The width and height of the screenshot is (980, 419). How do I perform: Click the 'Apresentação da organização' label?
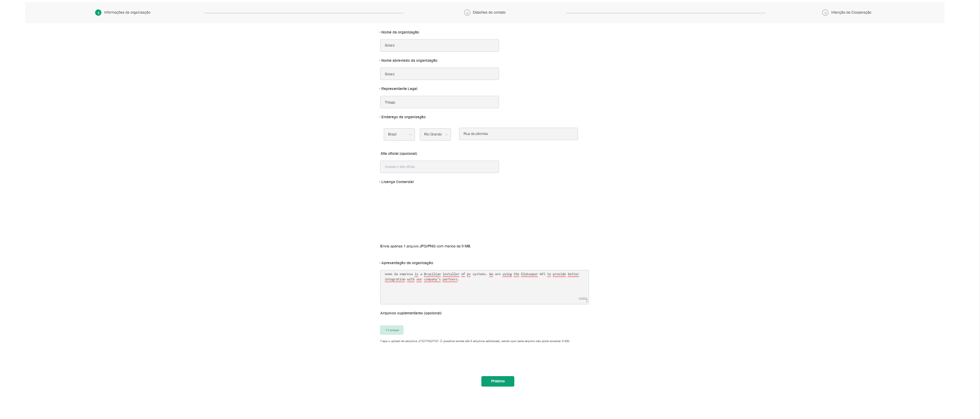tap(407, 263)
